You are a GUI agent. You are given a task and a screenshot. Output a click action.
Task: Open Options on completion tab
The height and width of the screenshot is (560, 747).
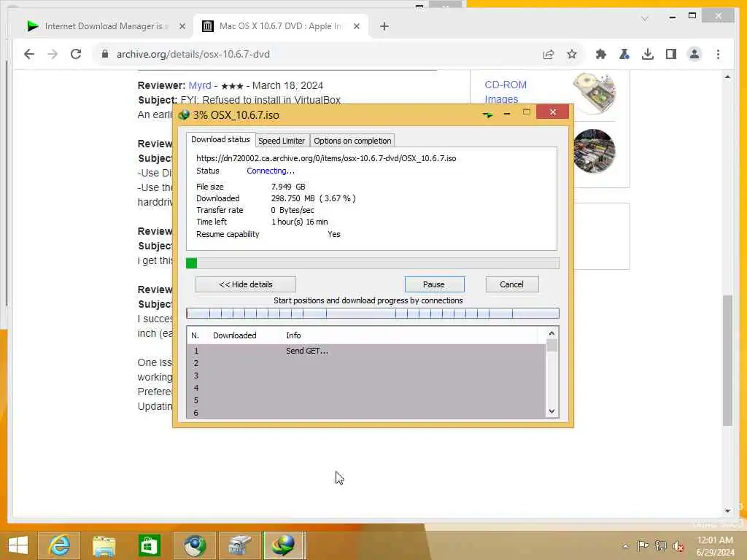click(352, 141)
